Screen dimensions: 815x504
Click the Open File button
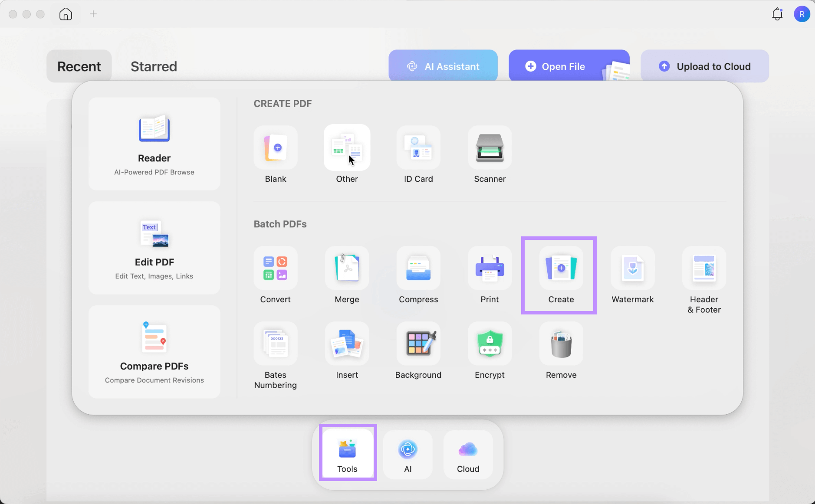[569, 66]
